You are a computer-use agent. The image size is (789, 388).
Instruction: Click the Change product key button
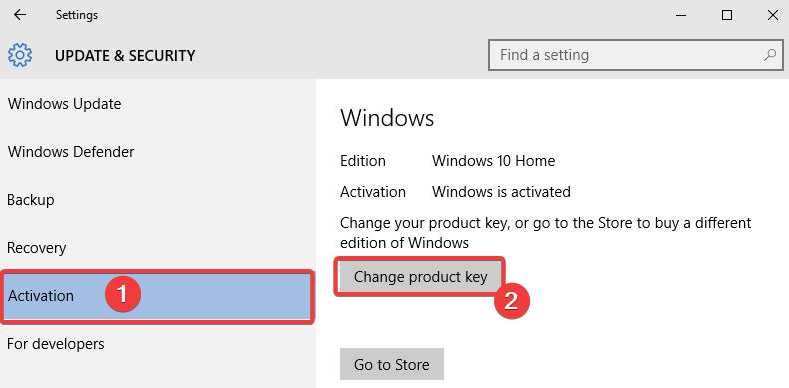tap(420, 276)
